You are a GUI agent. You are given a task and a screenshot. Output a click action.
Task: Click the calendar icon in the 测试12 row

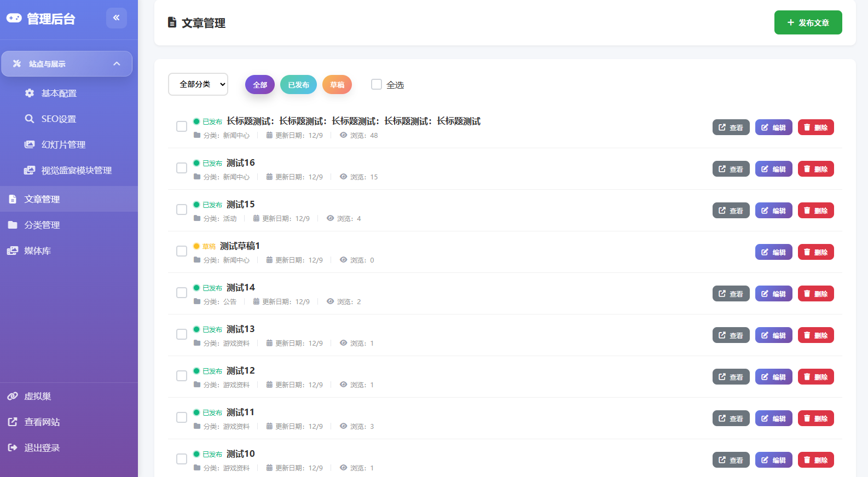(269, 385)
